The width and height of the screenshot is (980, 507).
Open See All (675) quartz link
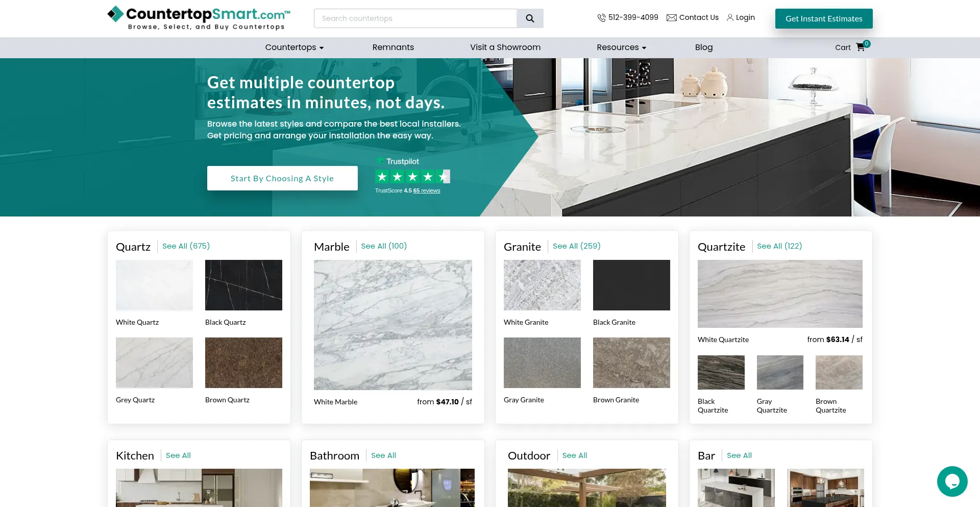point(186,246)
